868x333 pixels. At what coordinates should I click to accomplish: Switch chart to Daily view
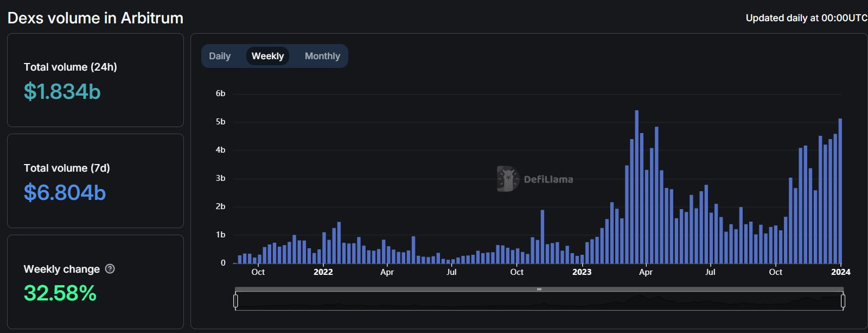pyautogui.click(x=220, y=56)
